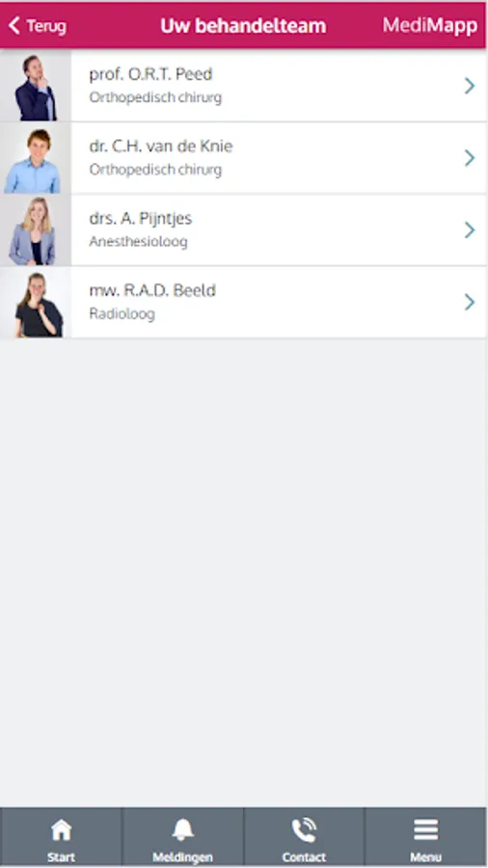The height and width of the screenshot is (868, 488).
Task: Click photo of prof. O.R.T. Peed
Action: click(36, 86)
